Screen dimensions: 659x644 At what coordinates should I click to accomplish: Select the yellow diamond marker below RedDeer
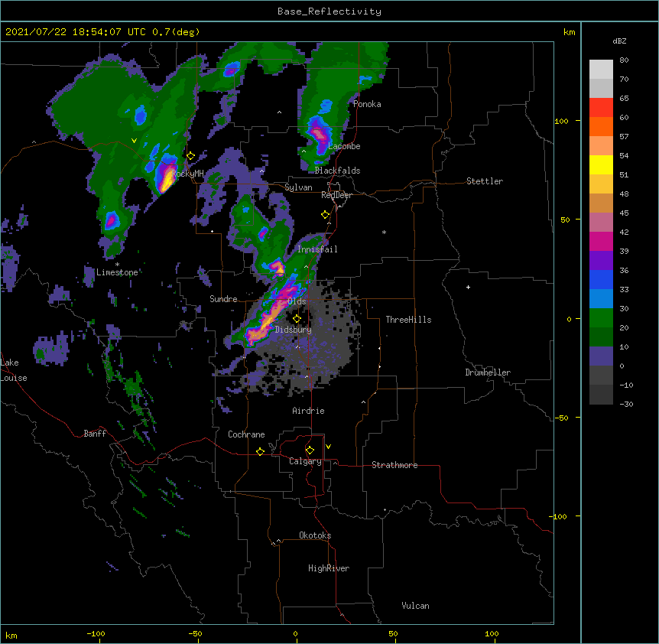coord(326,215)
